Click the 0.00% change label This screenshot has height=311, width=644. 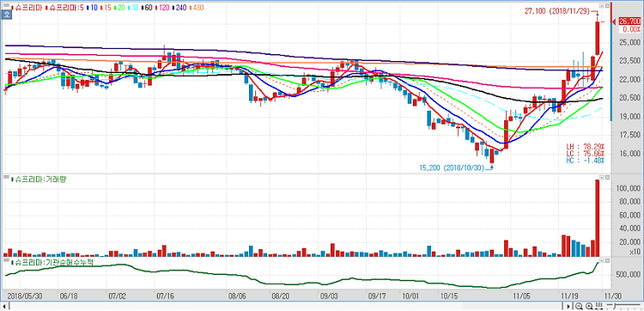pyautogui.click(x=631, y=29)
